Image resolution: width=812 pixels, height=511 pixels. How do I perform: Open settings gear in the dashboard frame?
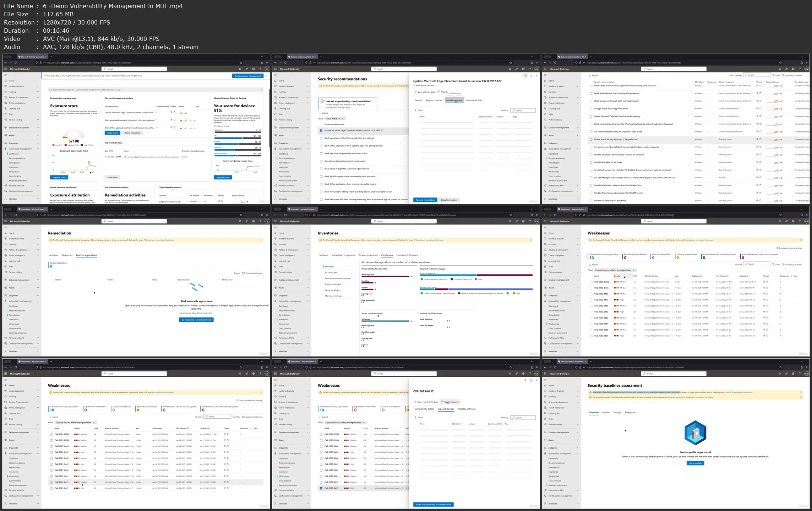point(253,69)
